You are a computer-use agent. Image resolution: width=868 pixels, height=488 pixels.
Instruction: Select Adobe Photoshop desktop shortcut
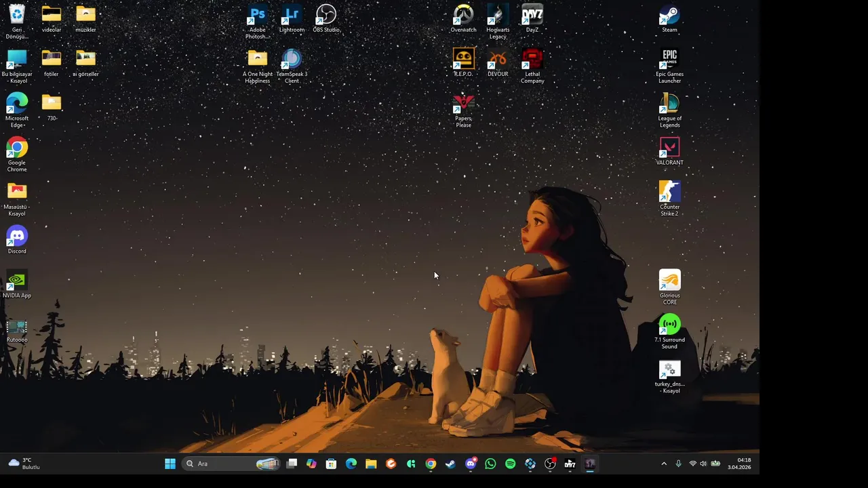pyautogui.click(x=258, y=22)
